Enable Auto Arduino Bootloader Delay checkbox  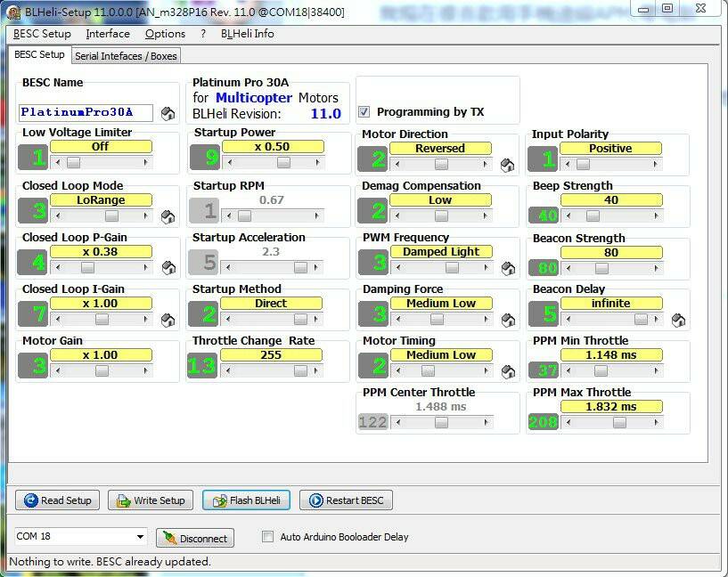coord(267,537)
